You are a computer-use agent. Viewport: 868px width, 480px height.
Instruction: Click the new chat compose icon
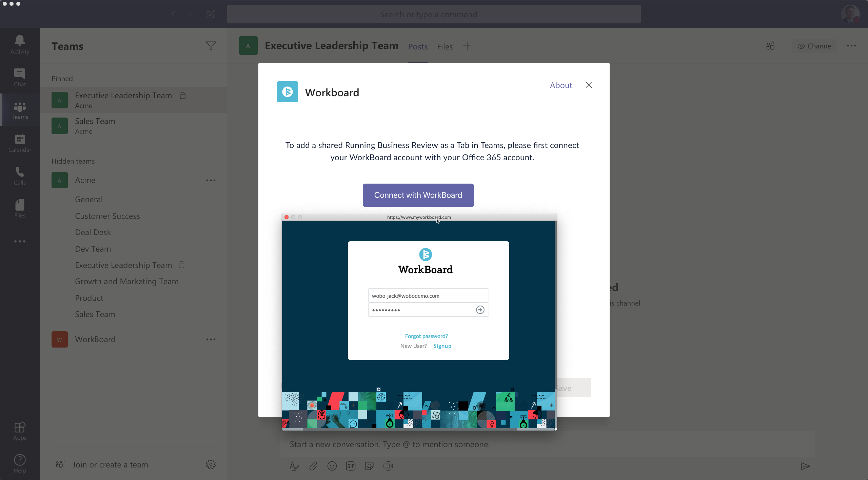pos(211,14)
